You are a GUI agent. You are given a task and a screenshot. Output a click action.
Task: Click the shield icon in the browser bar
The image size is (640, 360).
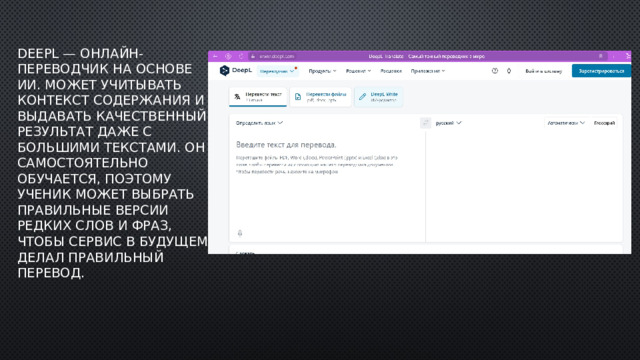(x=228, y=56)
